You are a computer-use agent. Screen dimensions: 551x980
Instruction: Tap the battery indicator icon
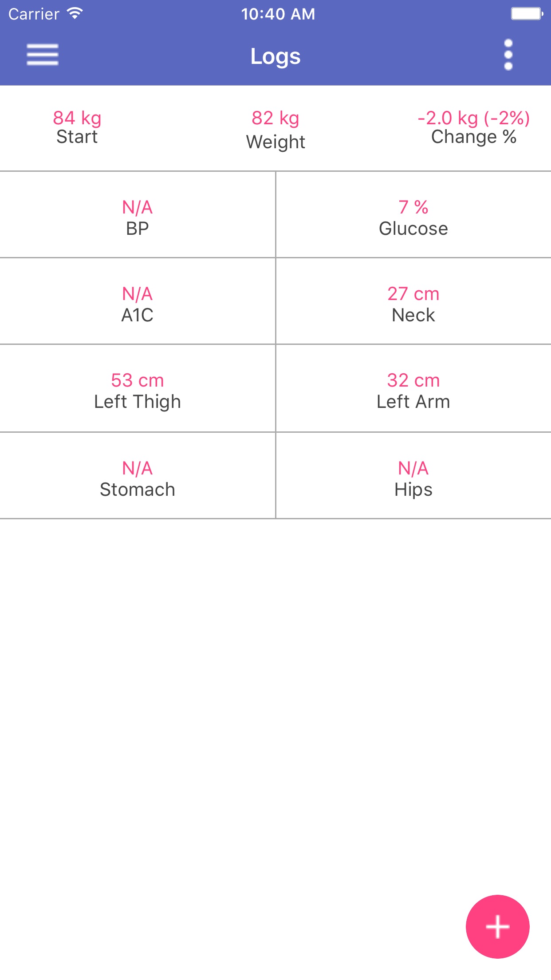[527, 14]
